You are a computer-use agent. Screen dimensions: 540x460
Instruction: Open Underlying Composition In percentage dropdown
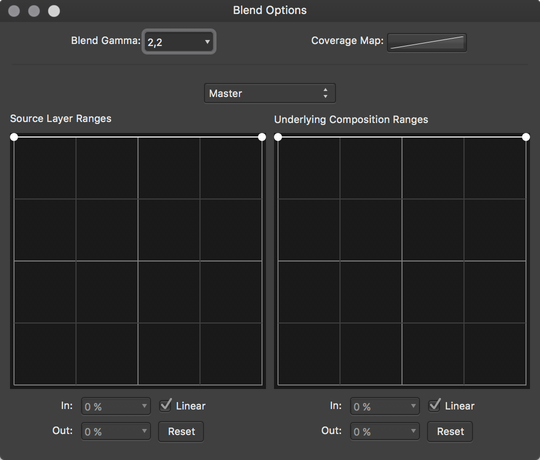tap(385, 406)
